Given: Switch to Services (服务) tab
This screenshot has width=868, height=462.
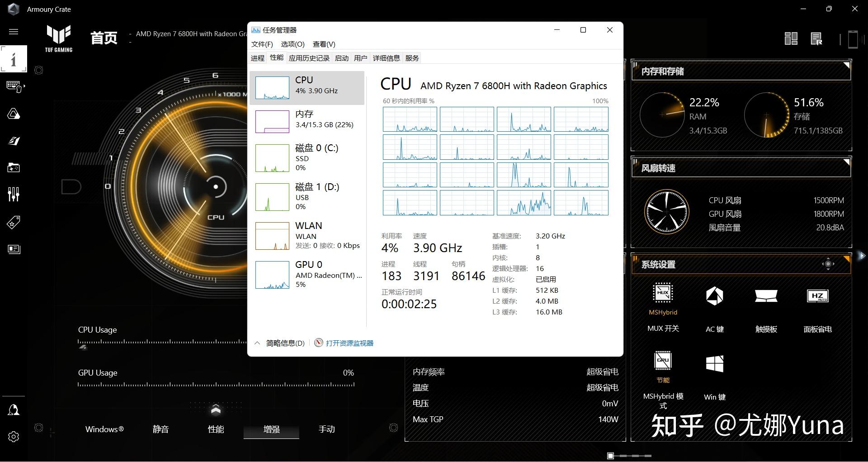Looking at the screenshot, I should coord(412,58).
